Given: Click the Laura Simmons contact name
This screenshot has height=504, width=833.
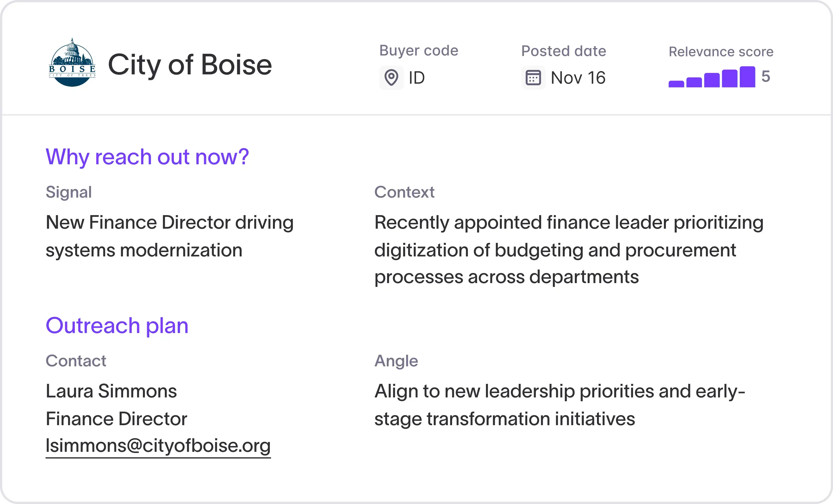Looking at the screenshot, I should 111,391.
